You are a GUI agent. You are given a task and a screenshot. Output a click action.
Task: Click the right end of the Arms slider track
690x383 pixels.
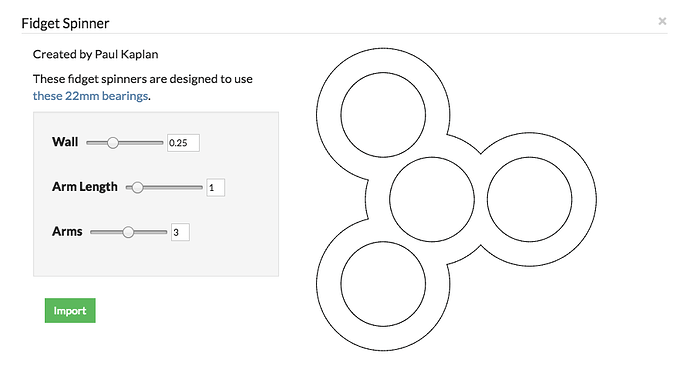pos(165,232)
